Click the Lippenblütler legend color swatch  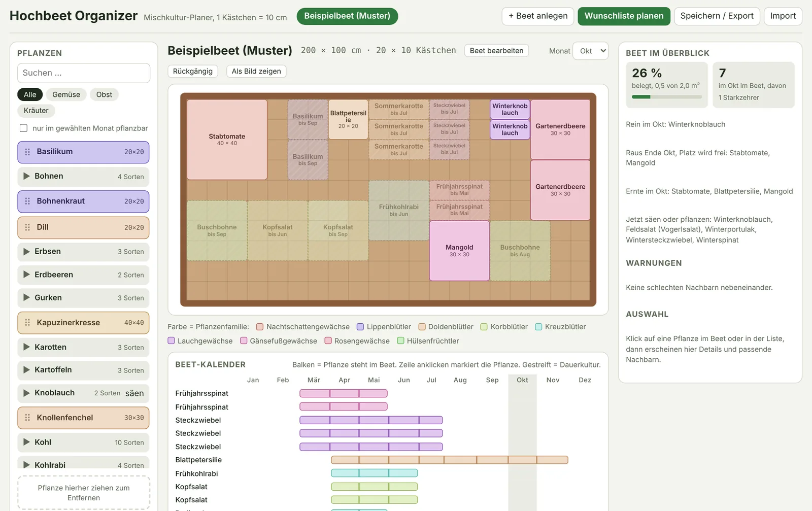coord(360,327)
